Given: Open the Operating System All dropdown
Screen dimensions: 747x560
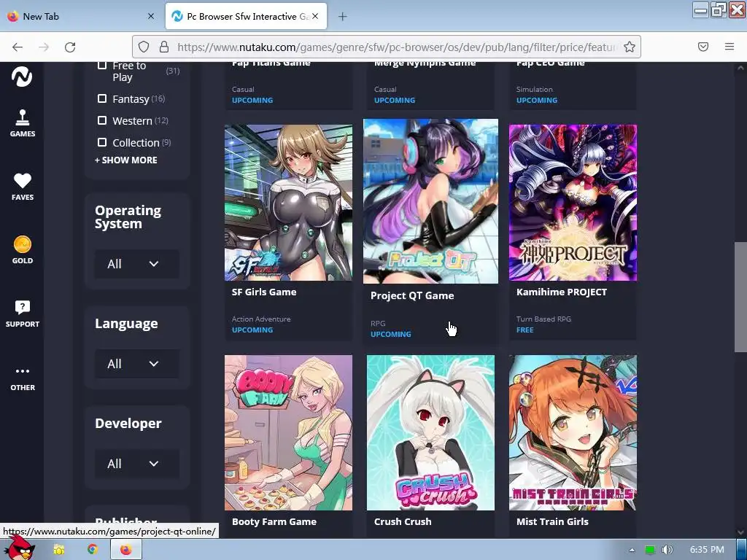Looking at the screenshot, I should coord(137,264).
